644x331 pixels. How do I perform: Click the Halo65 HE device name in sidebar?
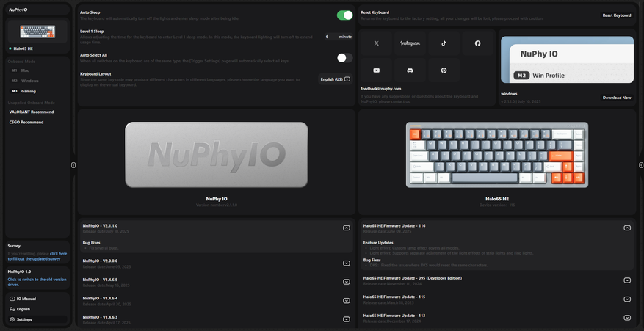[x=23, y=48]
